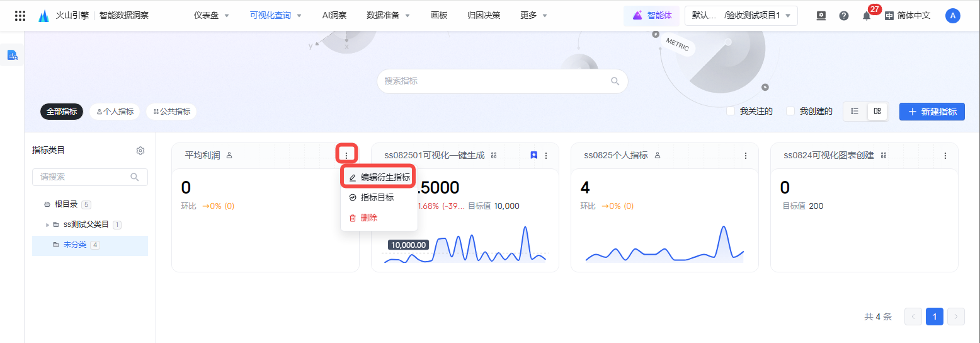Click 共 4 条 total count text
This screenshot has width=980, height=343.
click(878, 317)
